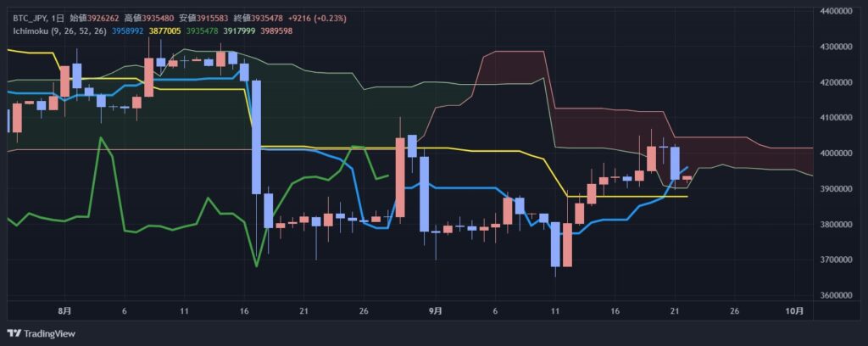Click the 9月 date axis label
Image resolution: width=868 pixels, height=346 pixels.
pyautogui.click(x=435, y=311)
